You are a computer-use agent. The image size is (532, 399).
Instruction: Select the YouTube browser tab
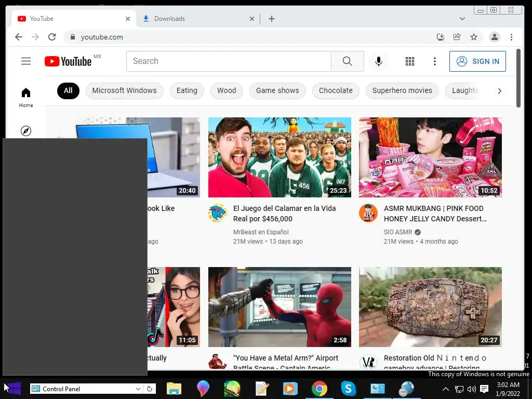point(74,19)
